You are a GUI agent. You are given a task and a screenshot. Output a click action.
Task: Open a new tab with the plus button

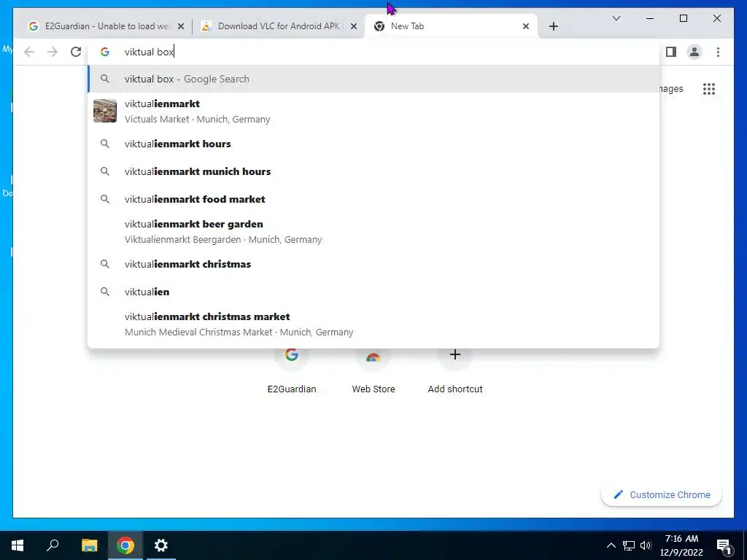point(553,26)
